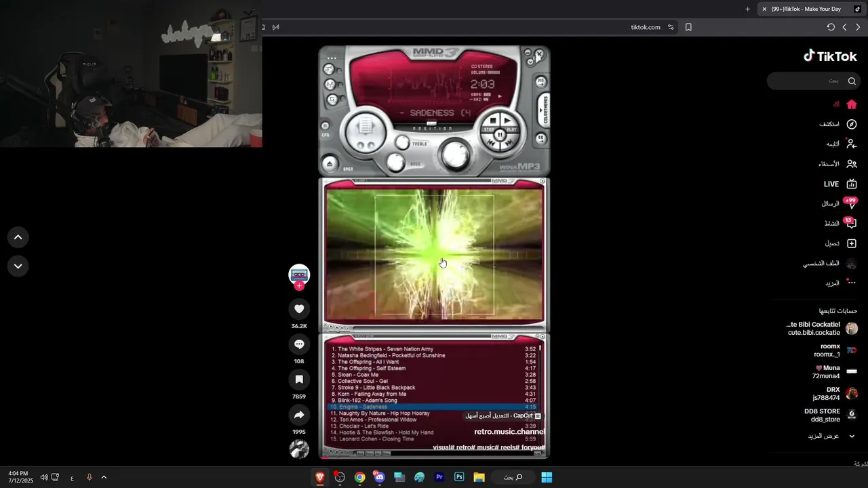Share the video with arrow icon
This screenshot has height=488, width=868.
[299, 415]
